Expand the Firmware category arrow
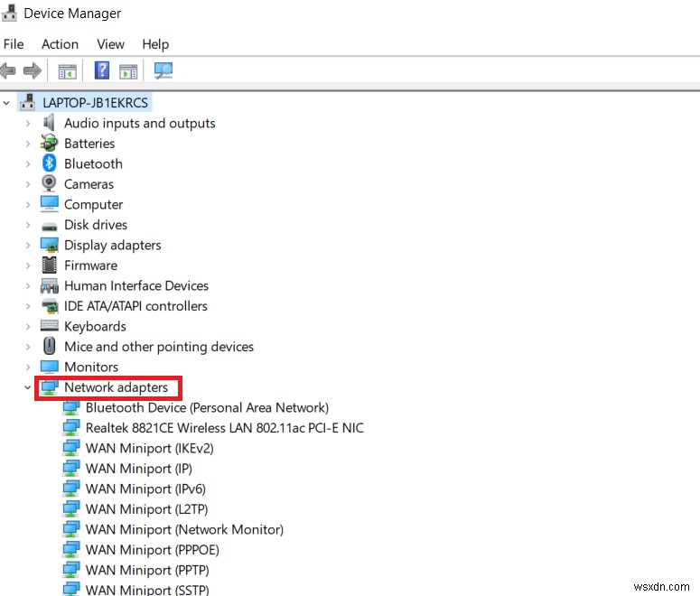Viewport: 700px width, 596px height. 28,265
